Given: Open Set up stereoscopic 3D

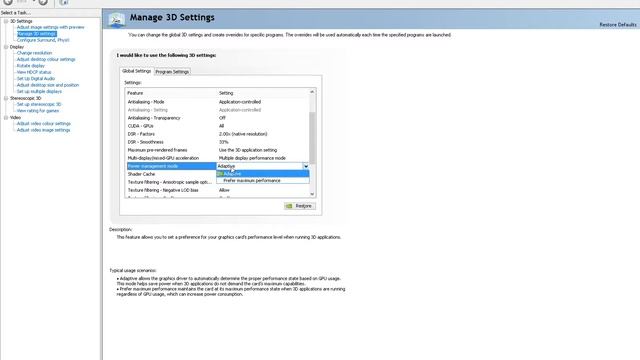Looking at the screenshot, I should pyautogui.click(x=39, y=104).
